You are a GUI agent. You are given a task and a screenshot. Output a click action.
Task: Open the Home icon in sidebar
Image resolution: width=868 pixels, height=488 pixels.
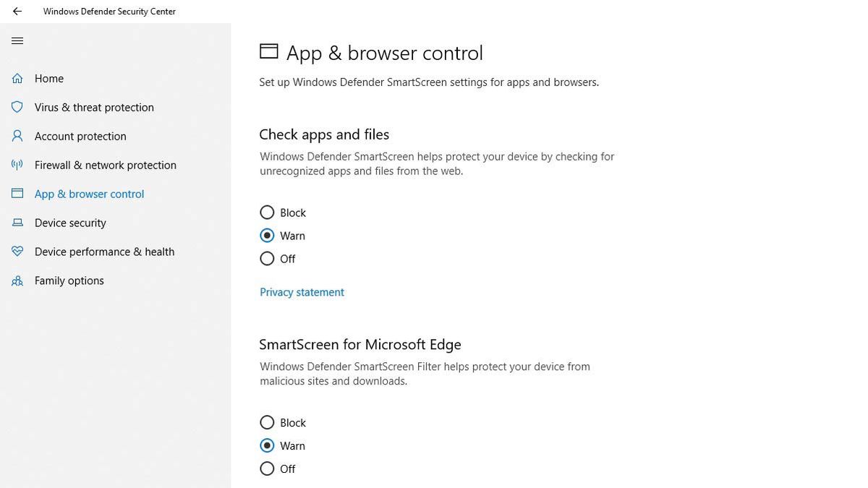tap(17, 78)
